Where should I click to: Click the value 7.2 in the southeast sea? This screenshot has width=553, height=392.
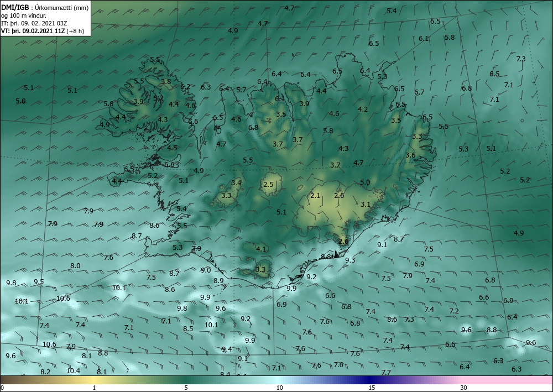point(454,311)
